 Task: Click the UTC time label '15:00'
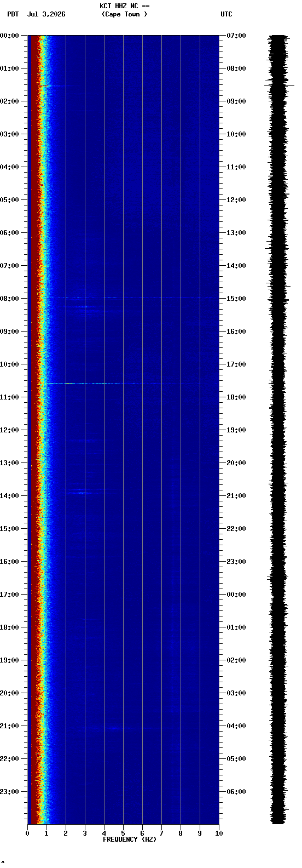click(x=236, y=299)
